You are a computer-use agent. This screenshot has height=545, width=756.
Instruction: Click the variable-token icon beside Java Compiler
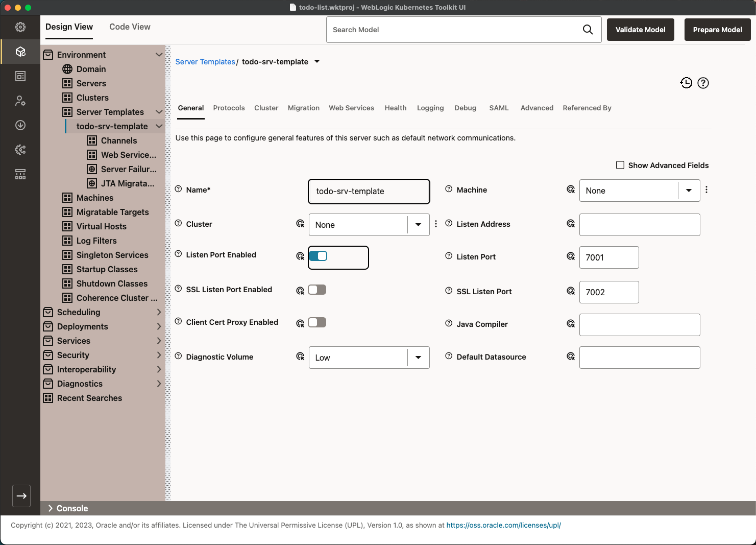[x=571, y=324]
